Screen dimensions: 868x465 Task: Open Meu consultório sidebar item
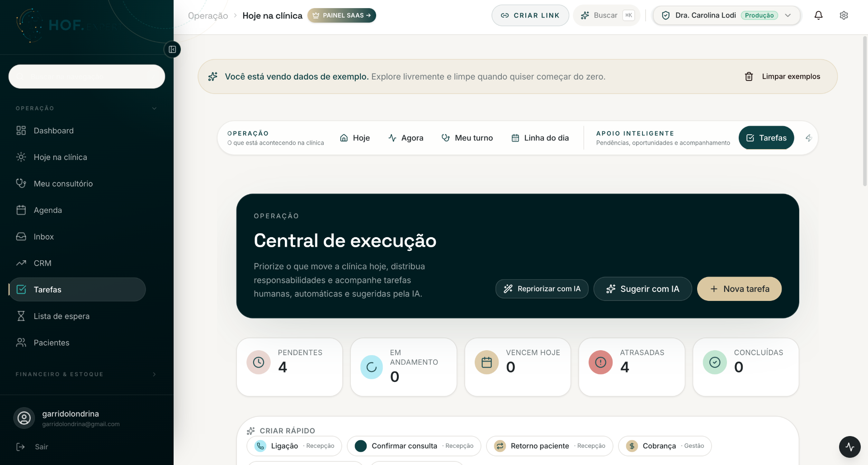click(77, 183)
